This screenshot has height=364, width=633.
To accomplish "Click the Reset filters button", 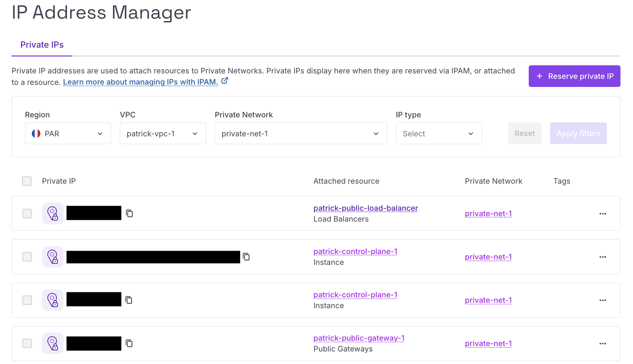I will point(525,133).
